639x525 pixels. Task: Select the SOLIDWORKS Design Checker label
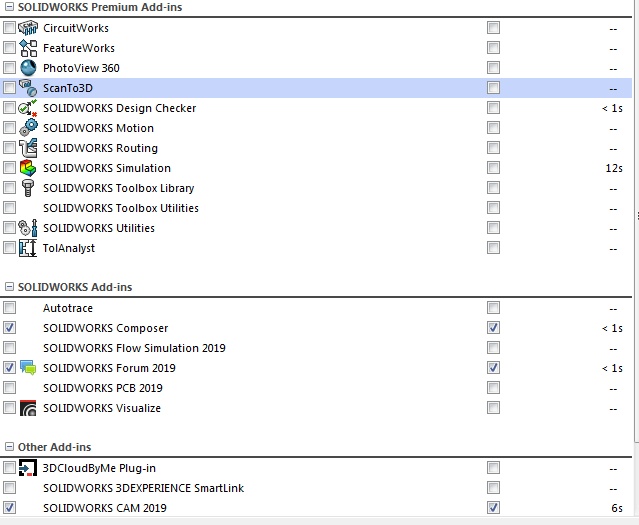119,108
